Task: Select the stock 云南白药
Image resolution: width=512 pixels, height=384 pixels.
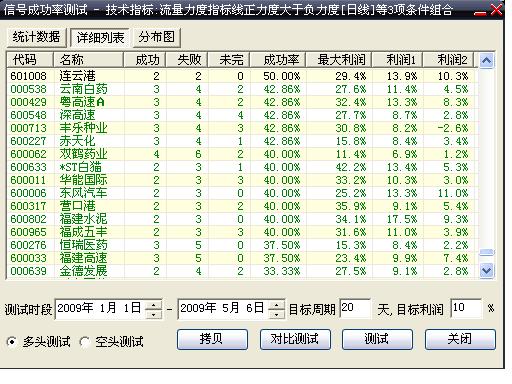Action: pyautogui.click(x=83, y=89)
